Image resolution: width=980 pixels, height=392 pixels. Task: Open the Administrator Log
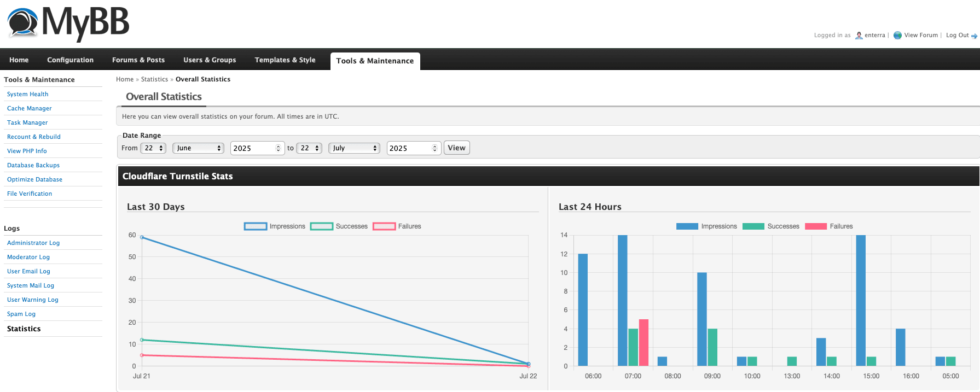click(33, 243)
